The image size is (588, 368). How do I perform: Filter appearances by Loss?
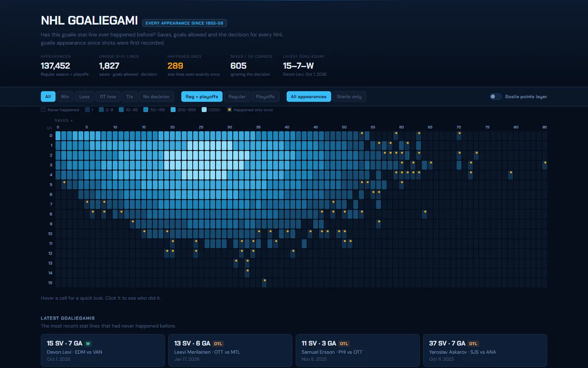[x=84, y=97]
